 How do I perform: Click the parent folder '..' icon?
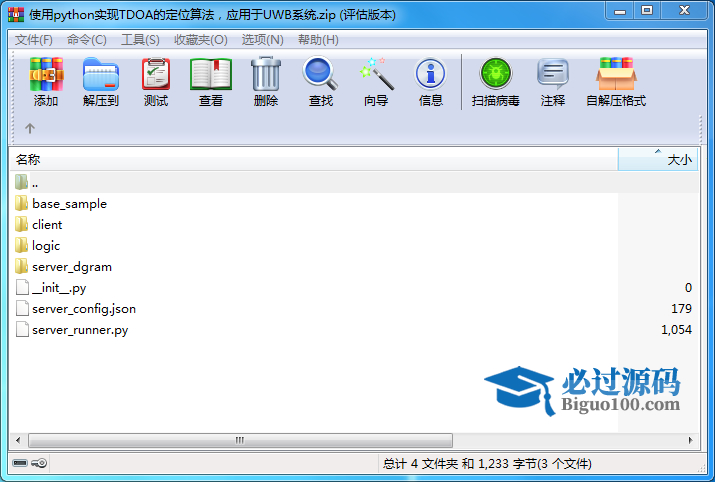click(21, 182)
